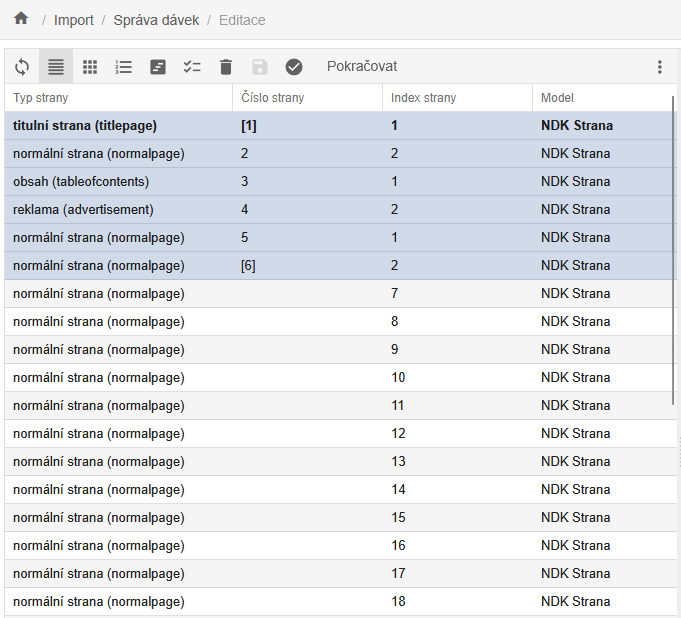Switch to list view icon
Image resolution: width=681 pixels, height=618 pixels.
click(x=56, y=67)
